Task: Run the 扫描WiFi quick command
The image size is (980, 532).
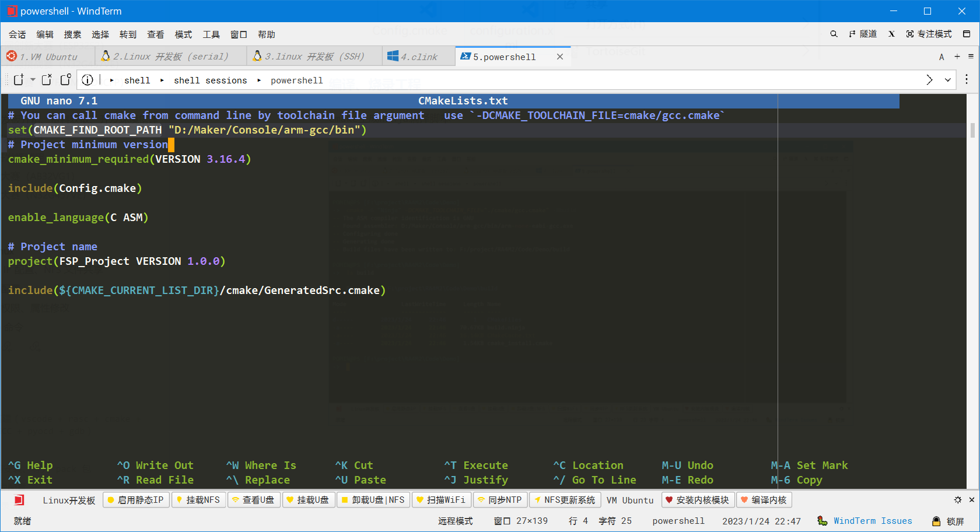Action: (441, 500)
